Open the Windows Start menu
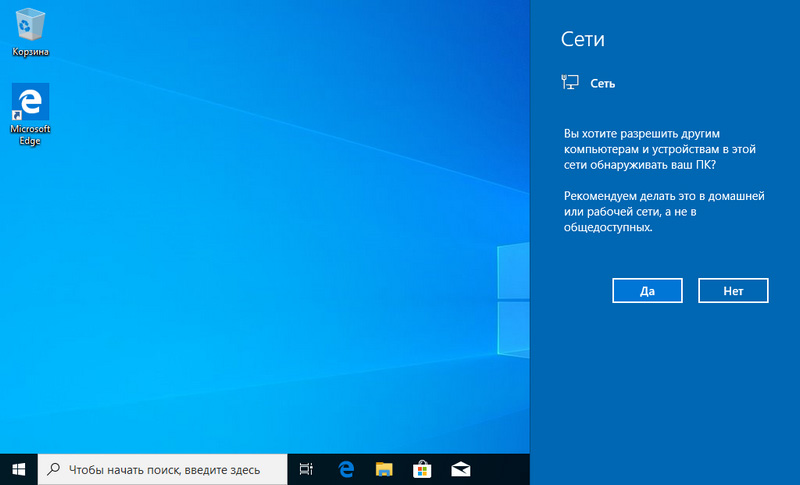800x485 pixels. tap(19, 469)
